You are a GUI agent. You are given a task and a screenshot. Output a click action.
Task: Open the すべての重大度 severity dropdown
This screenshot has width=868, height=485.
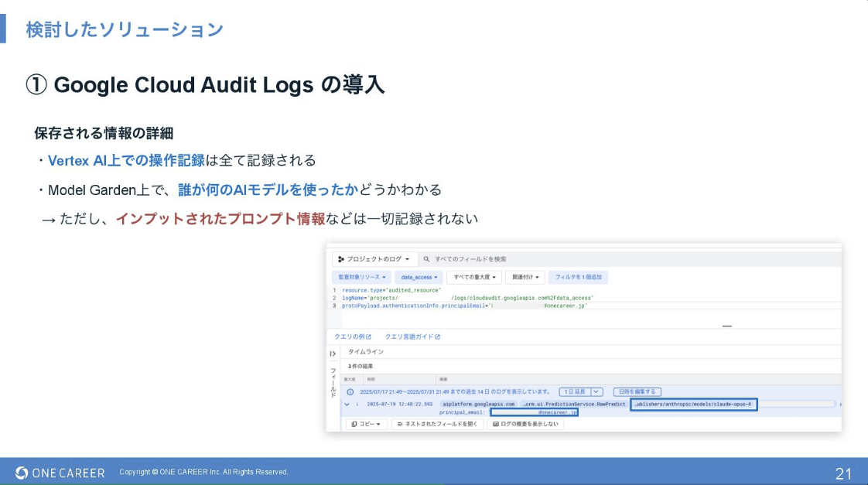pos(474,277)
